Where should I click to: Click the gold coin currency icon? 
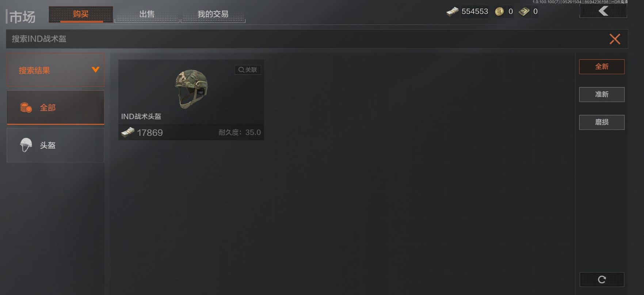(x=499, y=12)
